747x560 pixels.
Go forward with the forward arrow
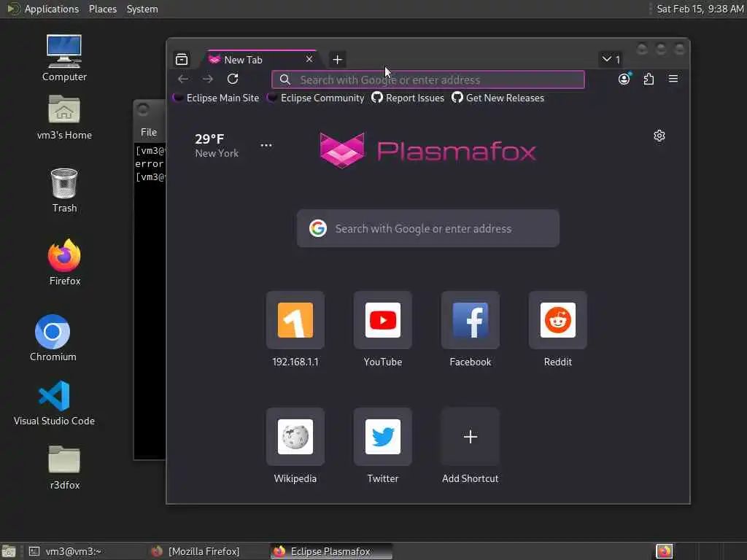coord(208,79)
